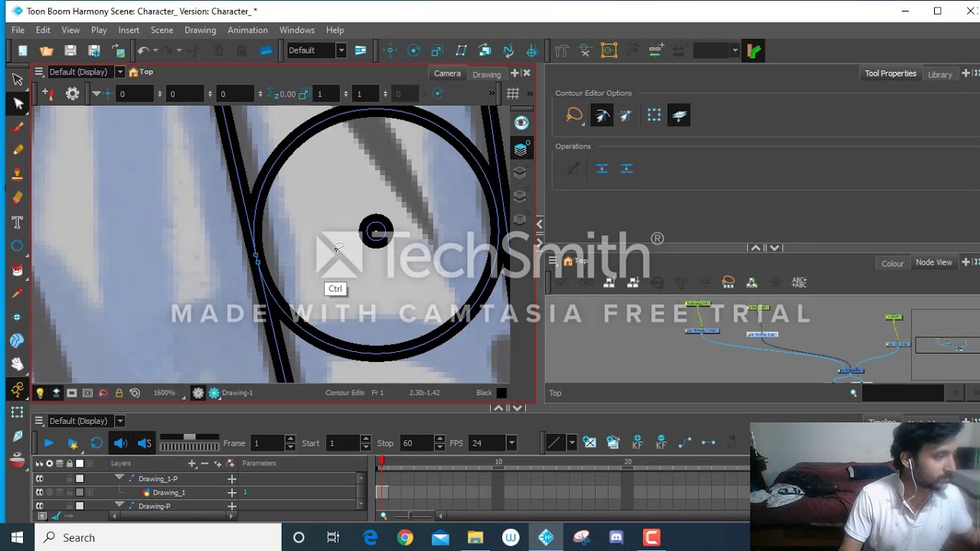Open the Drawing menu
Screen dimensions: 980x551
click(200, 30)
